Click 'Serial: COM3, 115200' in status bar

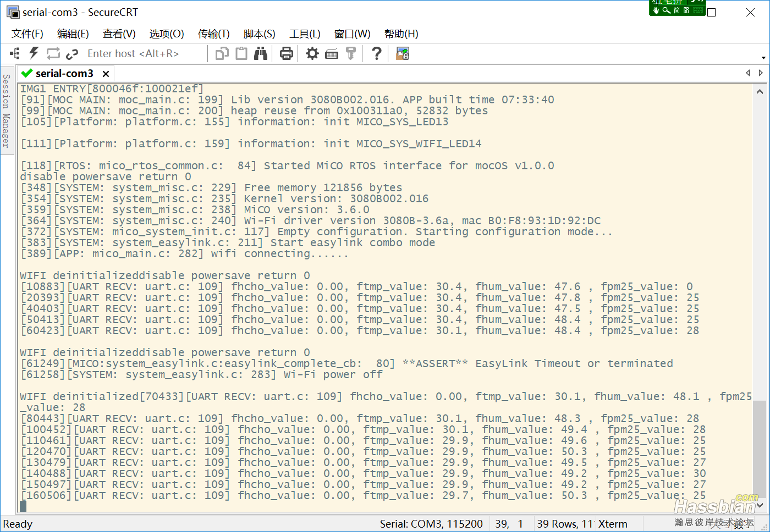(431, 524)
